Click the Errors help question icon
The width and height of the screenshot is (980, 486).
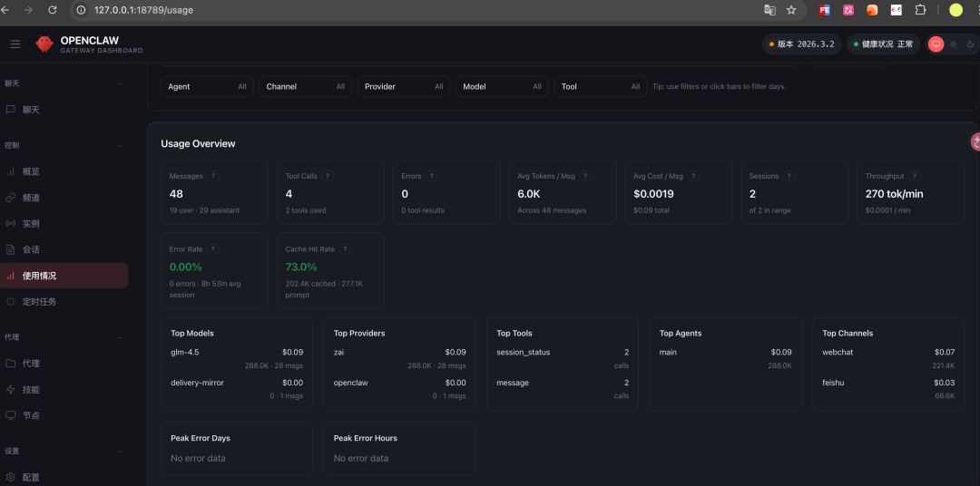[x=431, y=176]
